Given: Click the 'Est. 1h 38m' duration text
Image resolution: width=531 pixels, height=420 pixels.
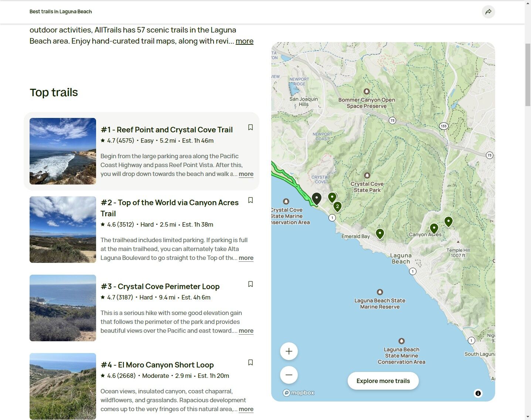Looking at the screenshot, I should [198, 224].
